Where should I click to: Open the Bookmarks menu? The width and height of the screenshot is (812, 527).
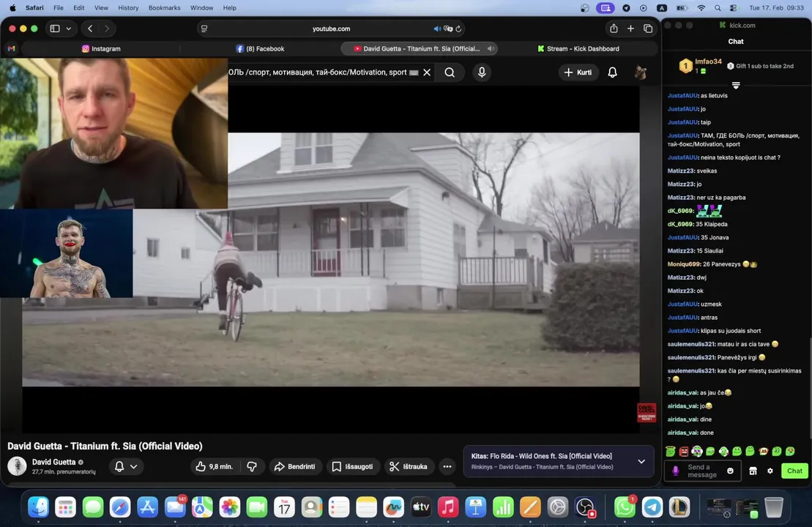tap(164, 8)
